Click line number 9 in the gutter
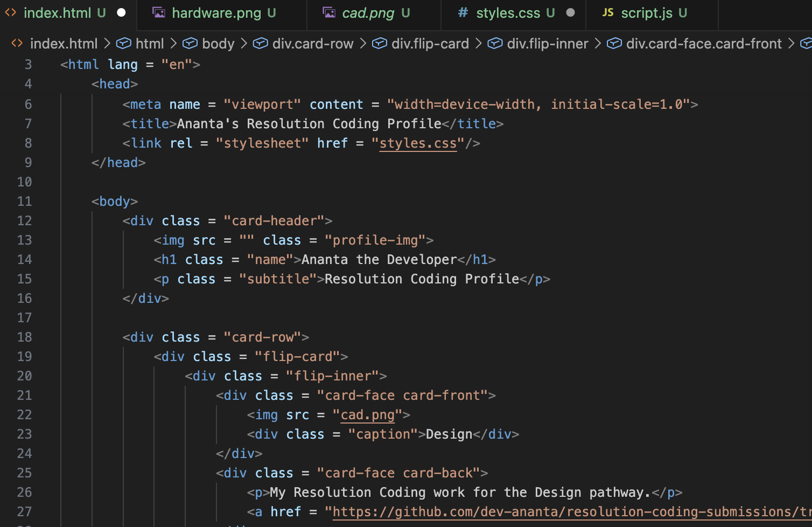 (x=28, y=163)
